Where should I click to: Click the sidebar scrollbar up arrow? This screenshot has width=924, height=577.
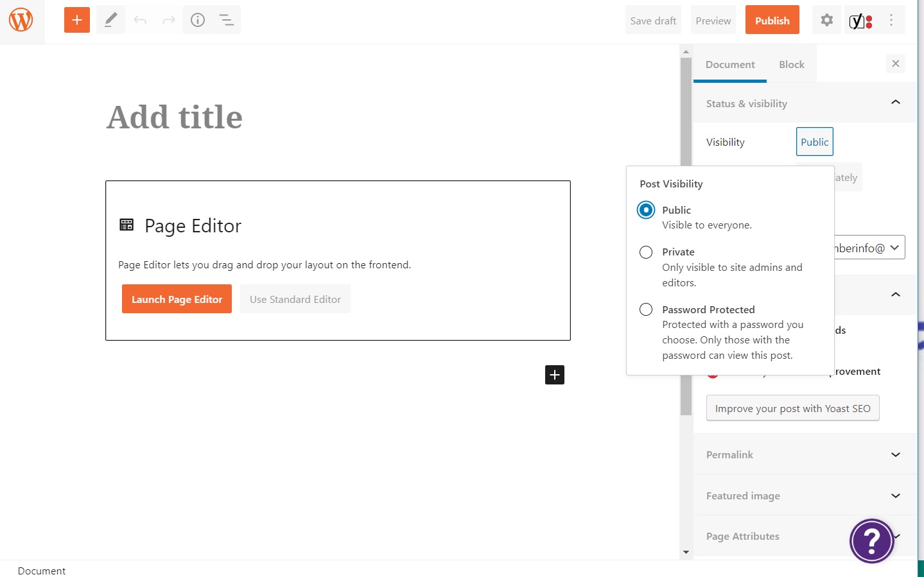[686, 51]
